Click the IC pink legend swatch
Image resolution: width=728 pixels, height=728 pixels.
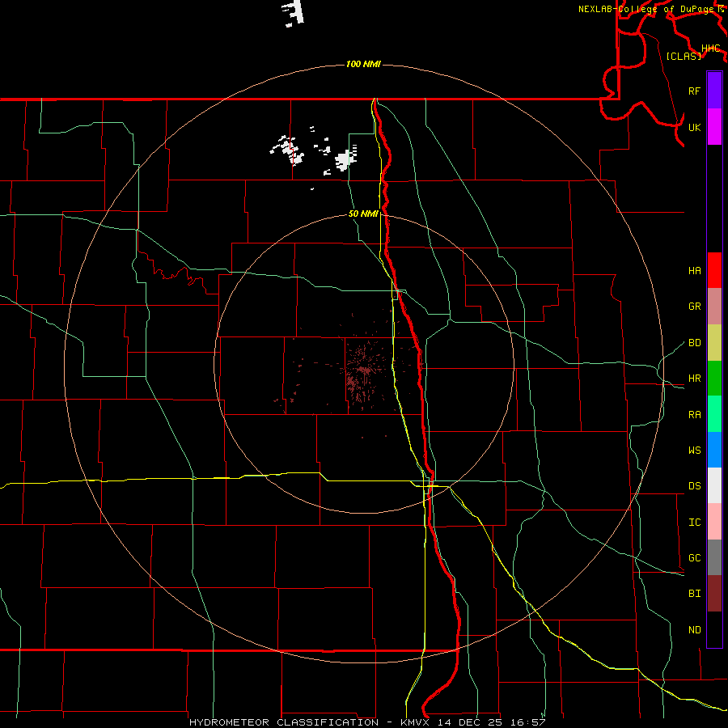point(714,522)
